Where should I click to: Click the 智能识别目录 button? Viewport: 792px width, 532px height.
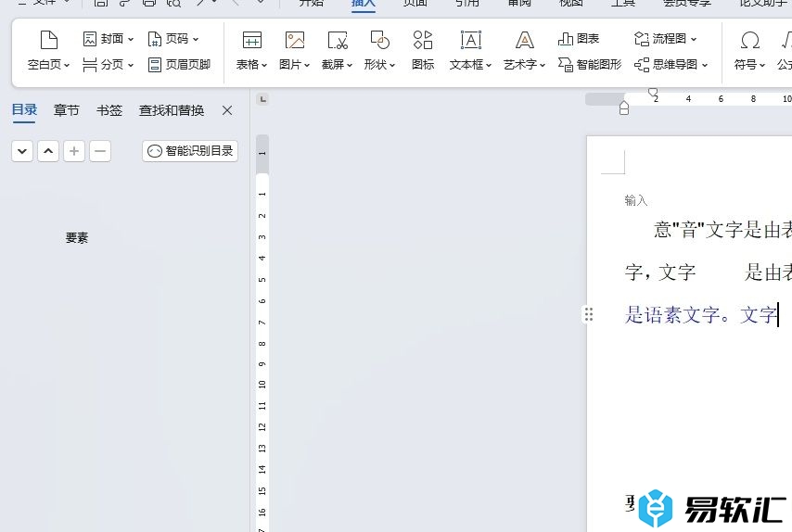coord(190,151)
